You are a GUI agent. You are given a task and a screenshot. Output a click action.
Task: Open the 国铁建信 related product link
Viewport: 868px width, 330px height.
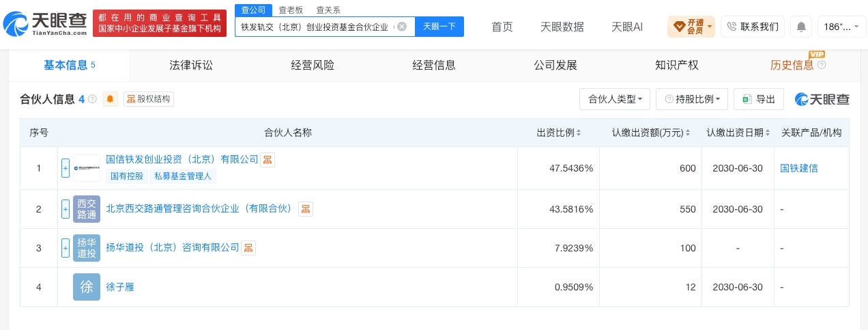pyautogui.click(x=799, y=168)
